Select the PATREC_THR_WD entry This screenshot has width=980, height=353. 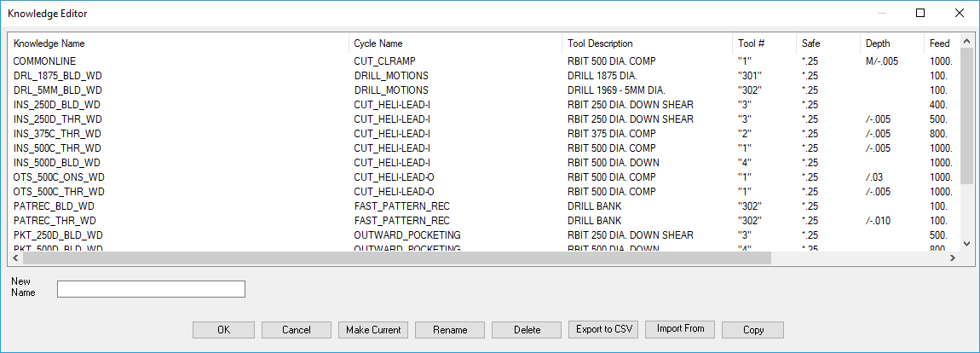pos(55,221)
